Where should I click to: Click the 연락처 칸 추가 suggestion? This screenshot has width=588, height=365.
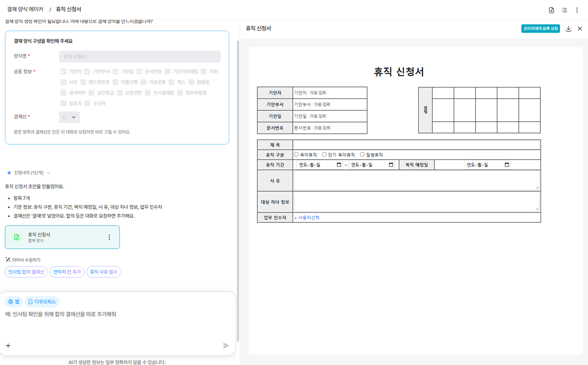[x=67, y=272]
